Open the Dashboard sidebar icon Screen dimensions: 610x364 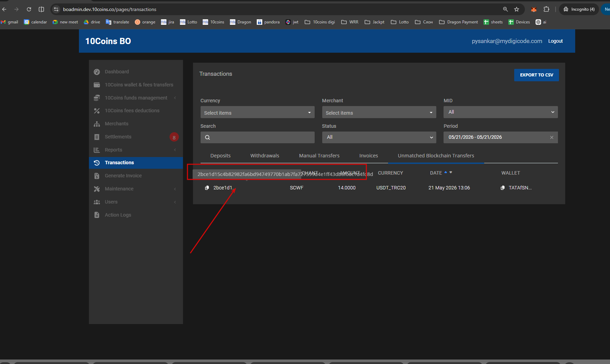point(97,72)
